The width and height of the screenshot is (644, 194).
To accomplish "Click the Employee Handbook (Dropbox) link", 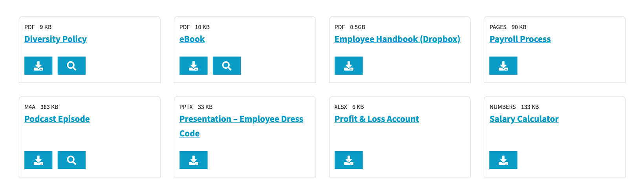I will click(397, 39).
